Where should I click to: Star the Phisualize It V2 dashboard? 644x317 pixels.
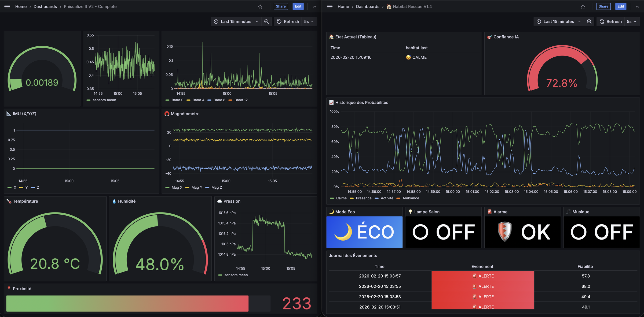(x=260, y=6)
